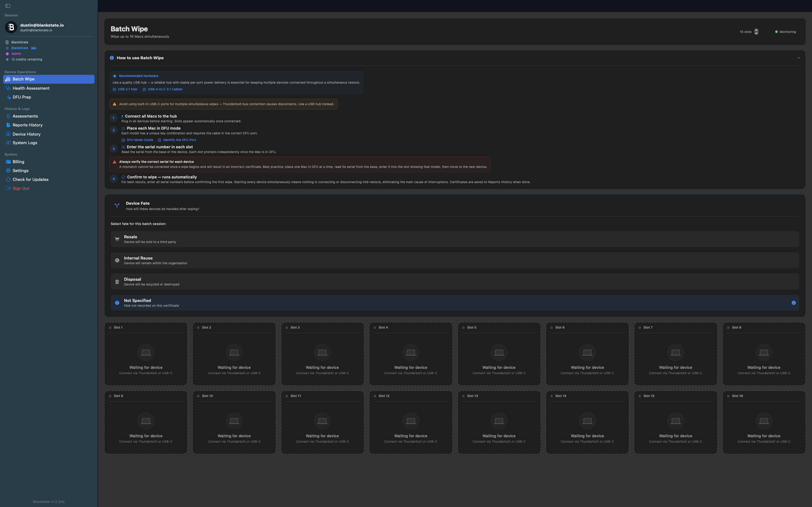Choose Internal Reuse as device fate
Screen dimensions: 812x507
click(x=454, y=260)
